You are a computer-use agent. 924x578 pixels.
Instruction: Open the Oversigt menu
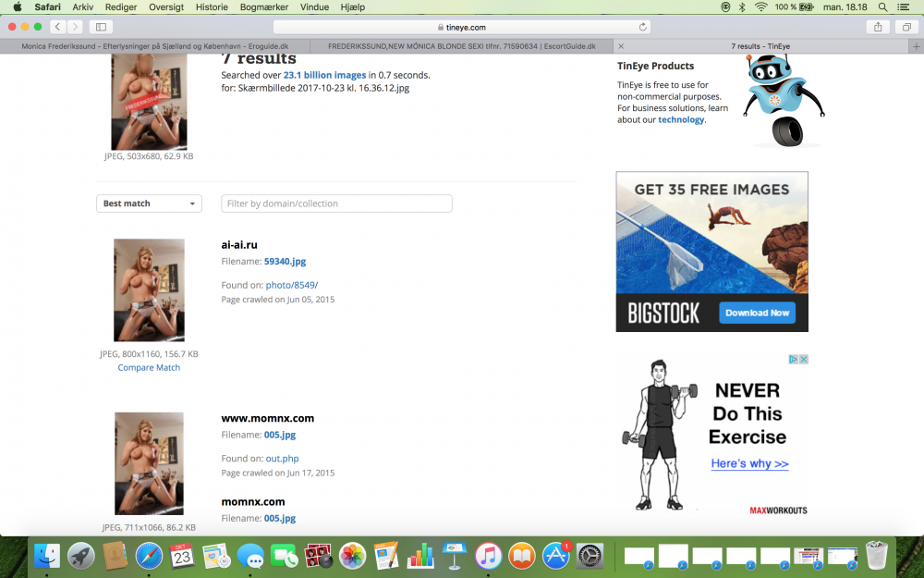(x=166, y=7)
